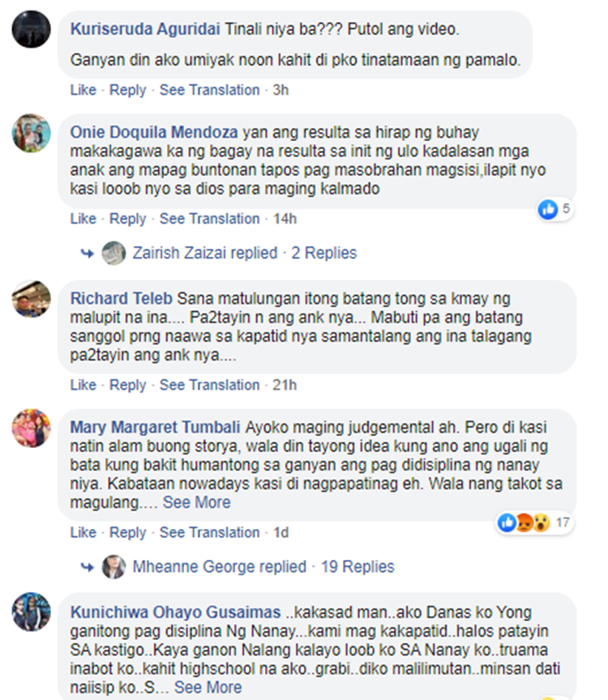The image size is (608, 700).
Task: Open Zairish Zaizai's small avatar
Action: (114, 253)
